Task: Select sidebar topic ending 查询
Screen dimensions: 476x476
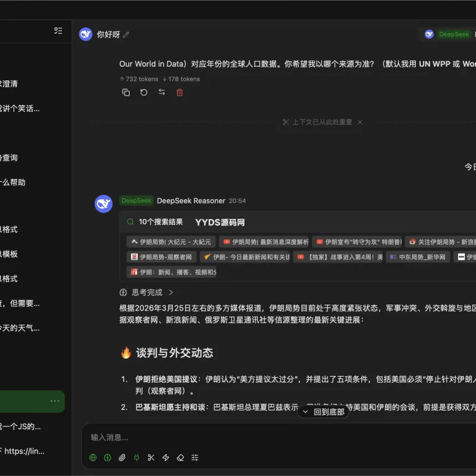Action: click(9, 158)
